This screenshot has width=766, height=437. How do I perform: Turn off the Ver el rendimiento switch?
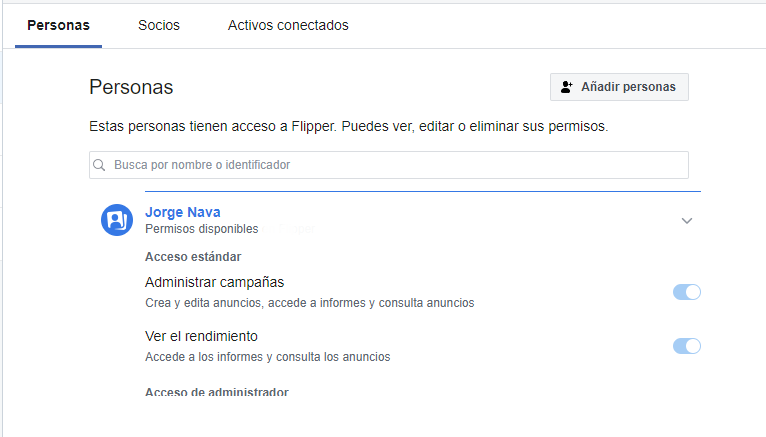[687, 346]
